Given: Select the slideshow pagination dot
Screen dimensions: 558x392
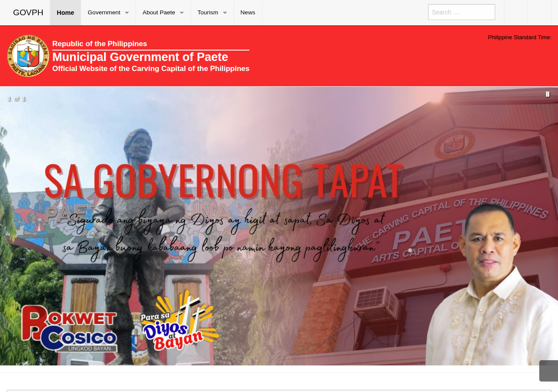Looking at the screenshot, I should (410, 250).
